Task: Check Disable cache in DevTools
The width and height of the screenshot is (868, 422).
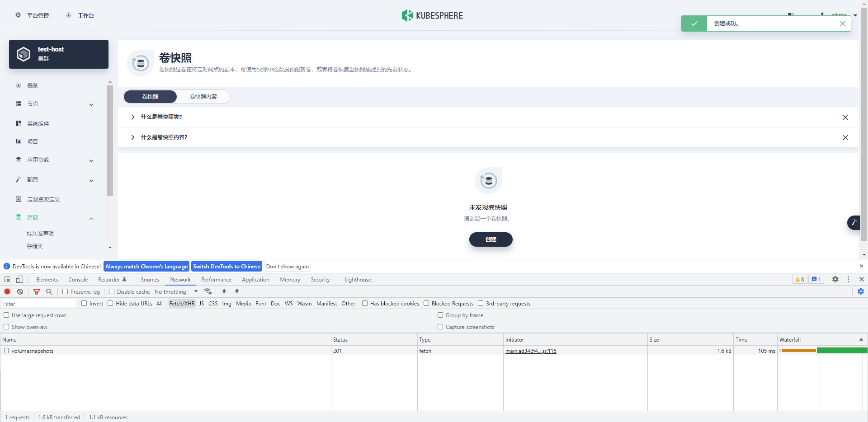Action: point(113,291)
